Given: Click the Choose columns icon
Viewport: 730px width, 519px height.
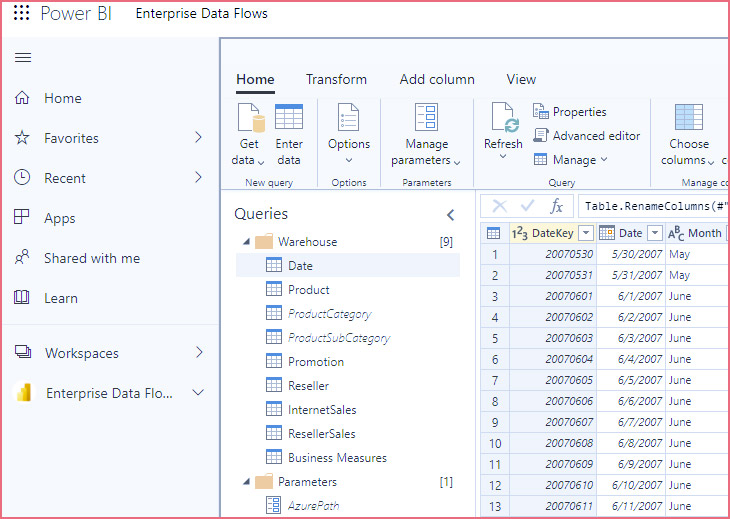Looking at the screenshot, I should point(689,117).
